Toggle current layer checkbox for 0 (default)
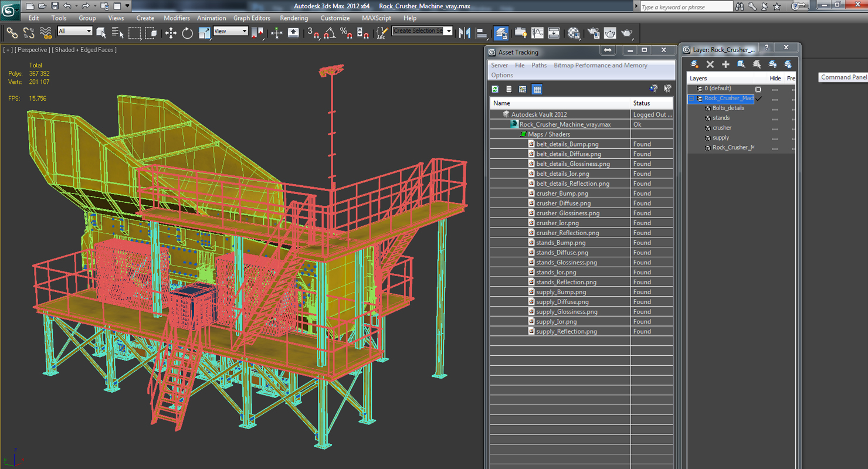Image resolution: width=868 pixels, height=469 pixels. (x=758, y=89)
